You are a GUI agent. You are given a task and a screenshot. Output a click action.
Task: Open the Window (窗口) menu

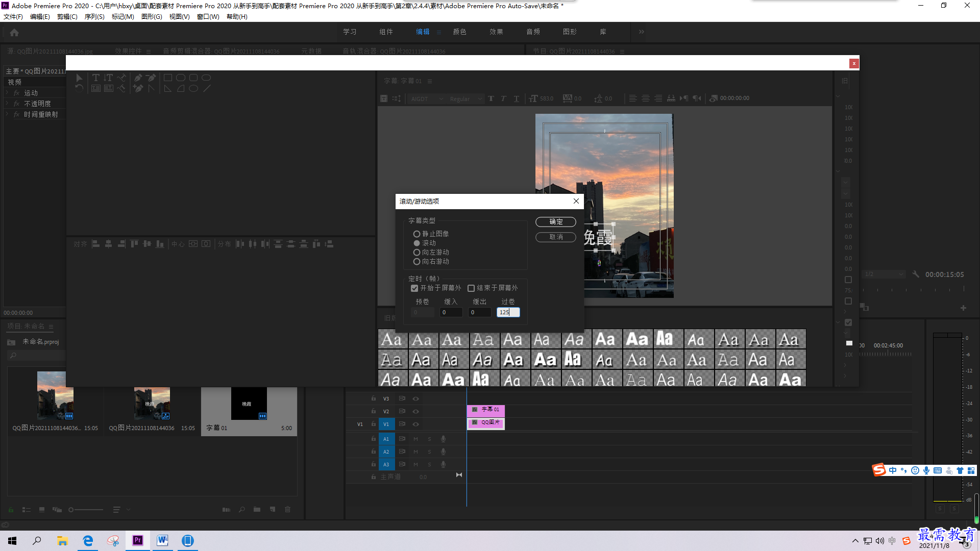coord(208,17)
